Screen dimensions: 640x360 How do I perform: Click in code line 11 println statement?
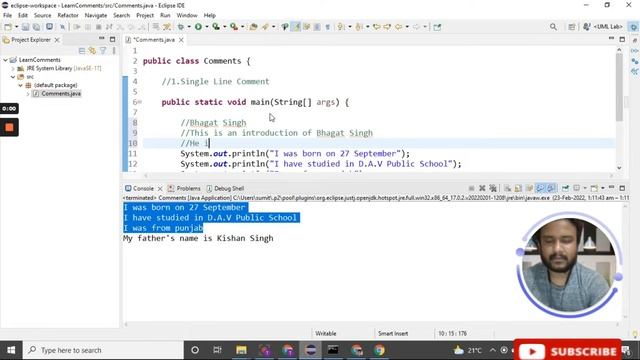pyautogui.click(x=295, y=154)
